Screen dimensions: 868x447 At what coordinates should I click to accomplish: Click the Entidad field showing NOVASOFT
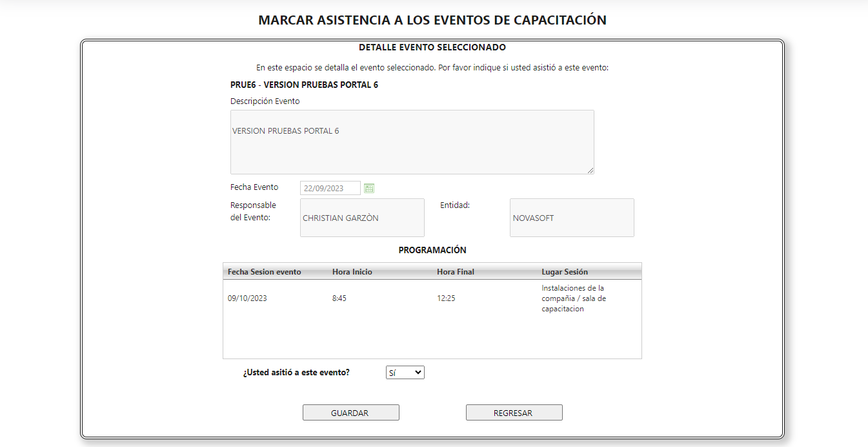[x=571, y=218]
